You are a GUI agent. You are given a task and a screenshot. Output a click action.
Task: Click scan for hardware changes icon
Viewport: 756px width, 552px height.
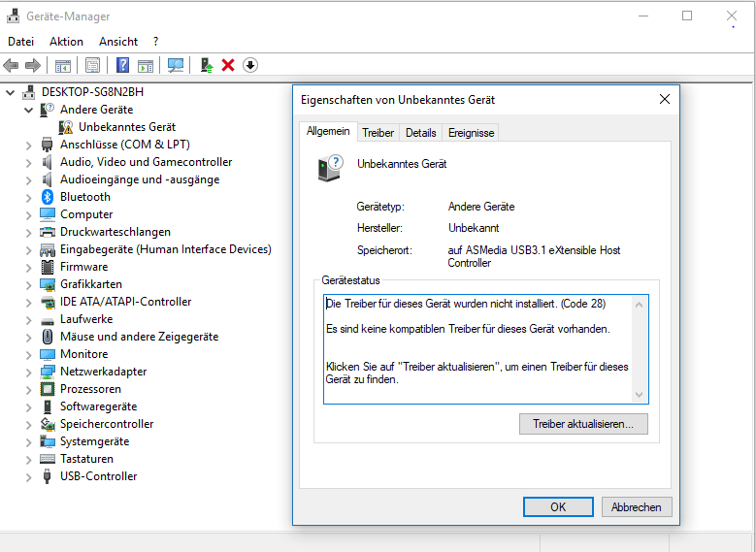pyautogui.click(x=176, y=65)
